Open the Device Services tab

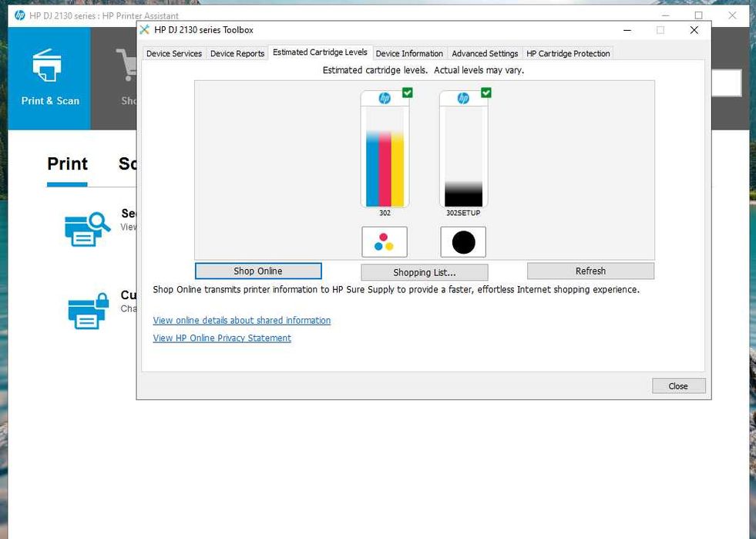coord(174,53)
